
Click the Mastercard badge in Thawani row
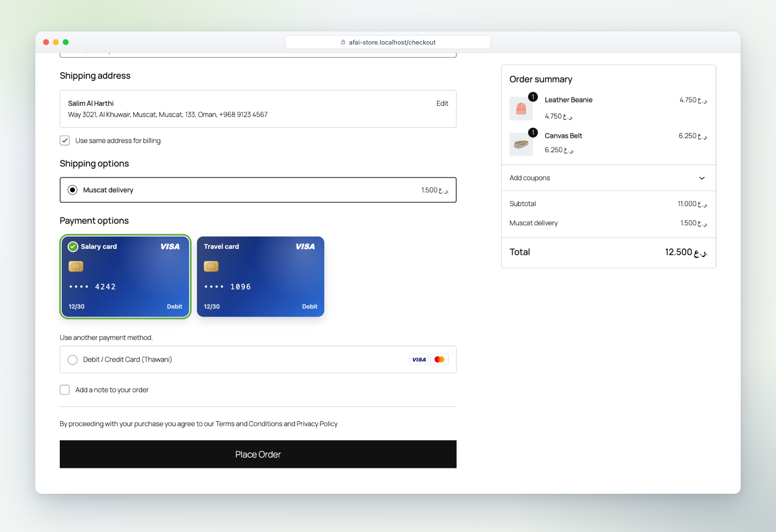pos(439,360)
